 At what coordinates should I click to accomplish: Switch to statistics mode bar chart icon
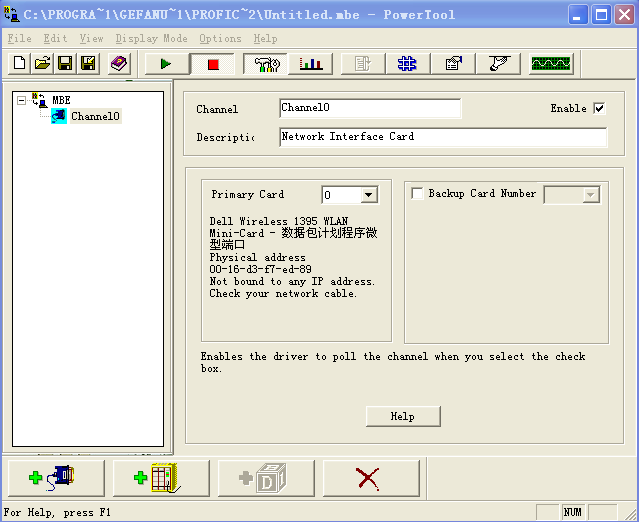311,64
